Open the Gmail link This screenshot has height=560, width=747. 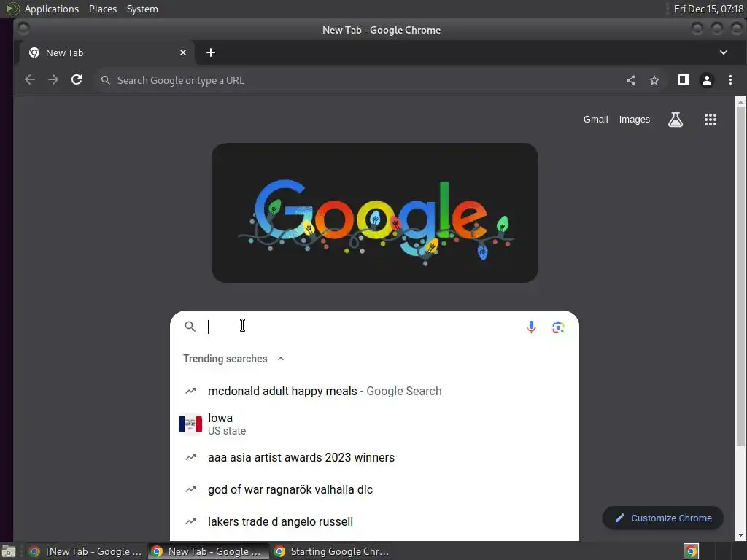pyautogui.click(x=595, y=120)
